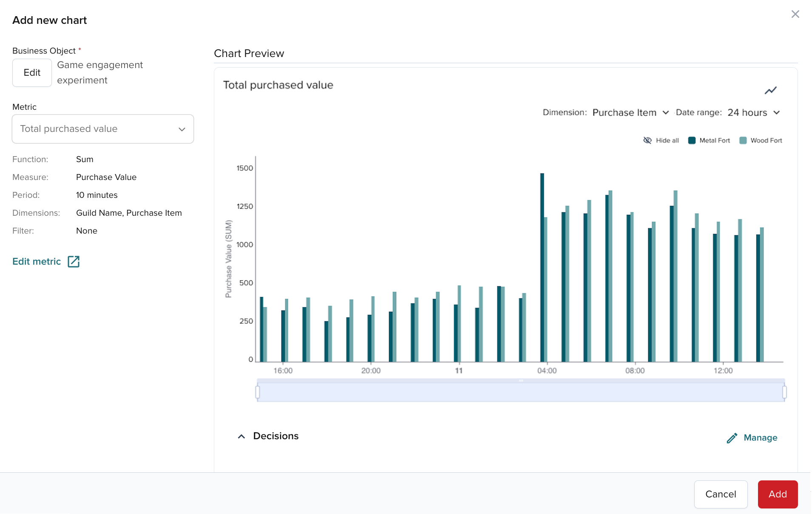This screenshot has height=514, width=812.
Task: Click the left handle of range slider
Action: (x=258, y=392)
